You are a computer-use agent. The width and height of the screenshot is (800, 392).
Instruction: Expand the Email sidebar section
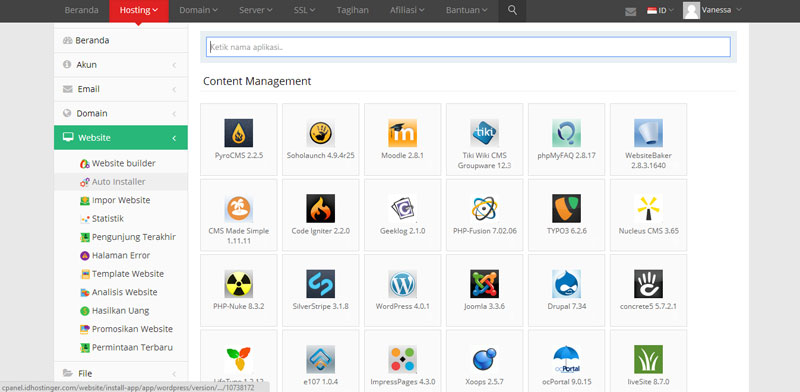click(x=120, y=89)
